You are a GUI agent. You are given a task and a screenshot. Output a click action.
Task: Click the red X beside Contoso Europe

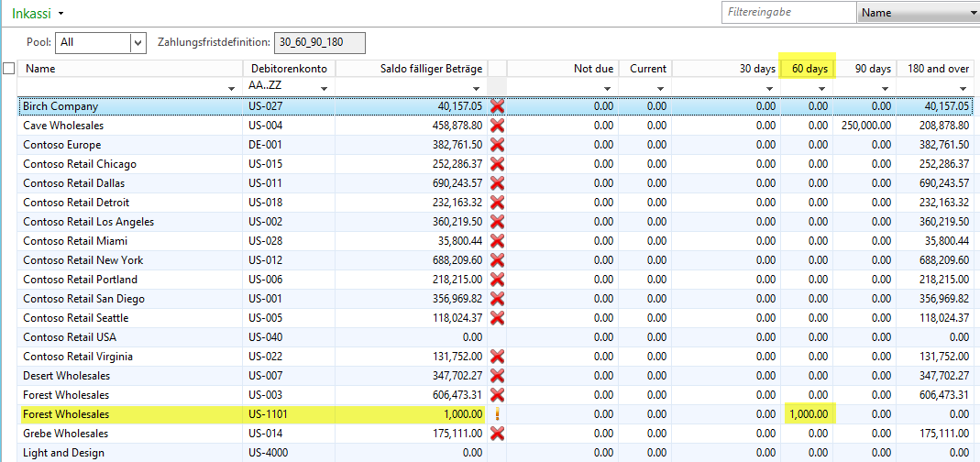[498, 145]
